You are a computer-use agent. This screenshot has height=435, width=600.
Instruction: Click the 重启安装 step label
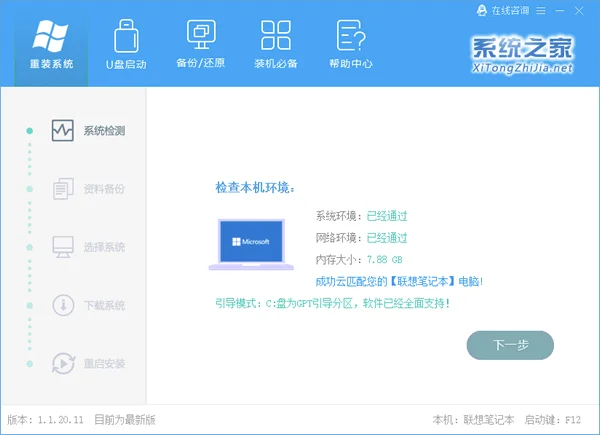pos(104,363)
